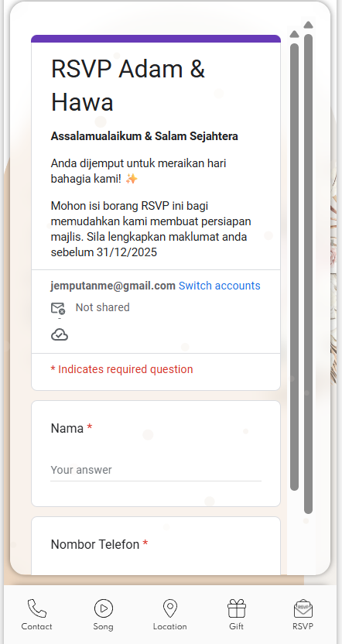Click the inner form scrollbar thumb
This screenshot has width=342, height=644.
294,267
